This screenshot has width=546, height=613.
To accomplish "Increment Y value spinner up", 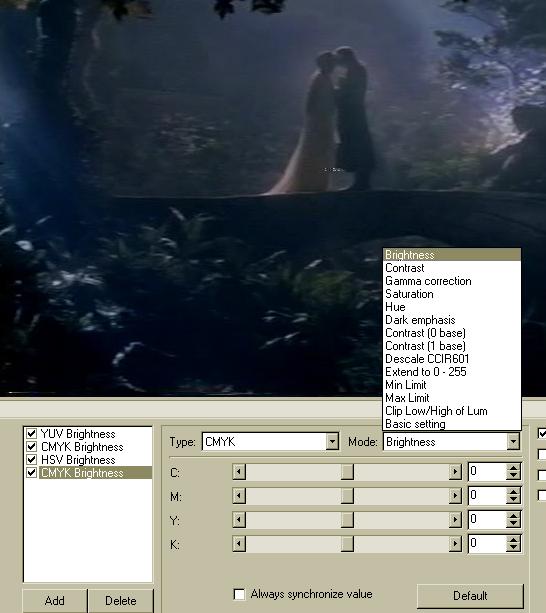I will pyautogui.click(x=513, y=516).
